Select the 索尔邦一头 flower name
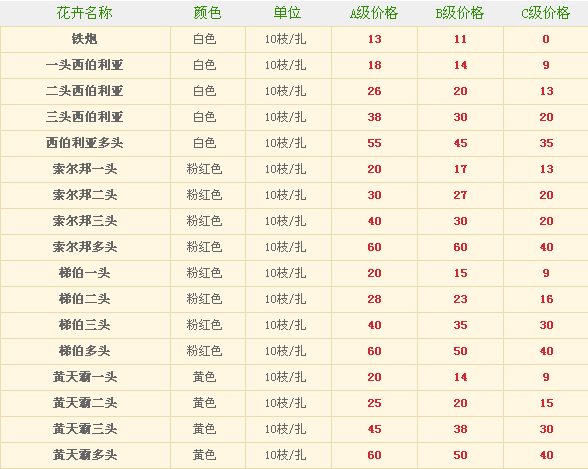 pyautogui.click(x=85, y=169)
